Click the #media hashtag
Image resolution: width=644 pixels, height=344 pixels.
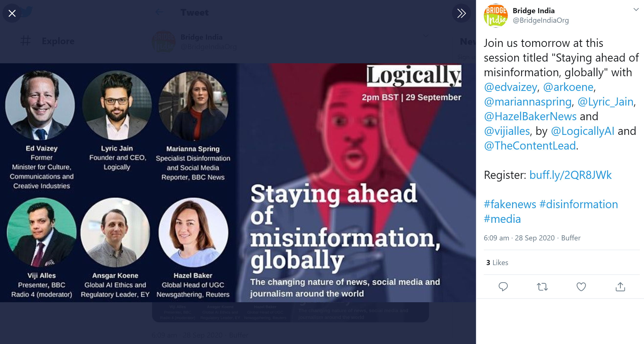502,219
